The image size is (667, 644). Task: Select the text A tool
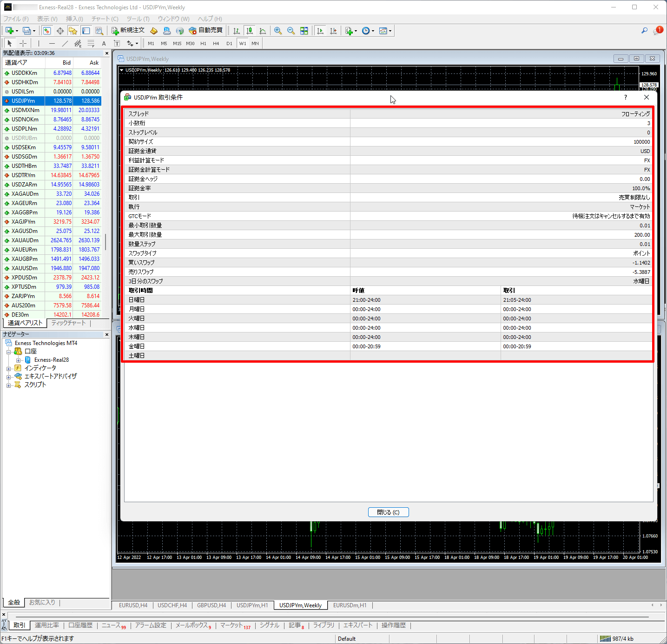click(x=104, y=43)
